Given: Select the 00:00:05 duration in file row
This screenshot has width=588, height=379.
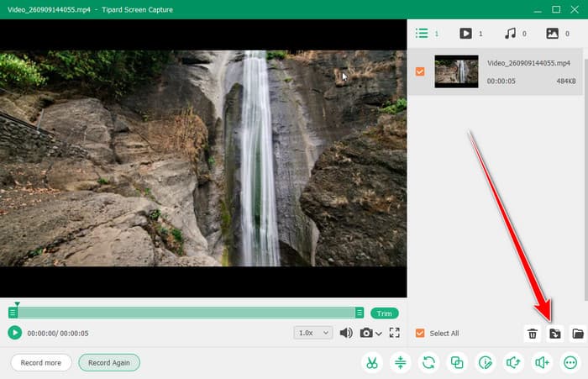Looking at the screenshot, I should [501, 81].
